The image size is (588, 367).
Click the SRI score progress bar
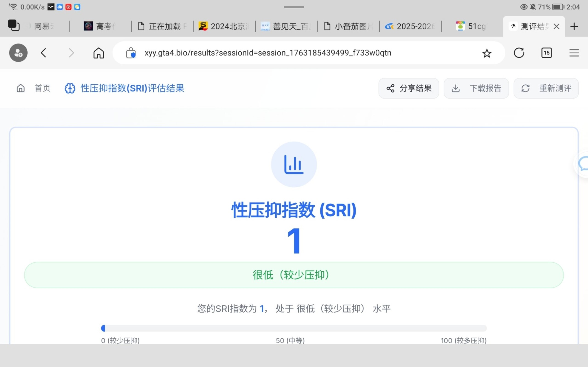click(x=294, y=328)
